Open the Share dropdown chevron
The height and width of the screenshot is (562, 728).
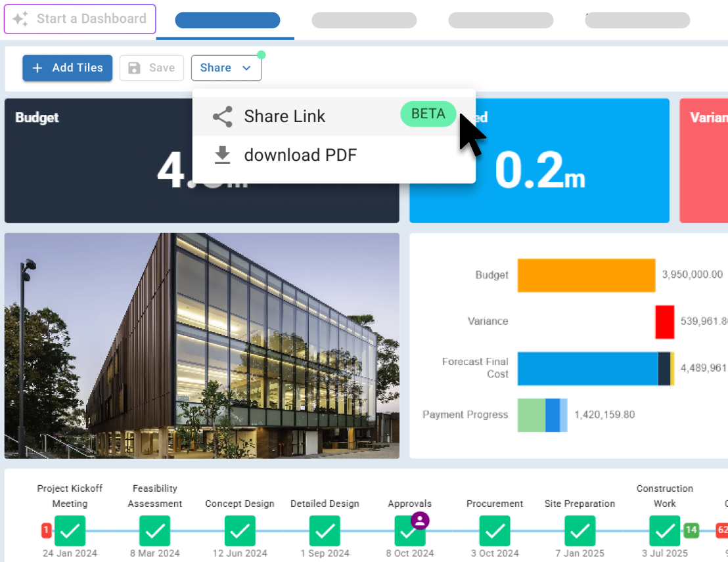tap(246, 68)
